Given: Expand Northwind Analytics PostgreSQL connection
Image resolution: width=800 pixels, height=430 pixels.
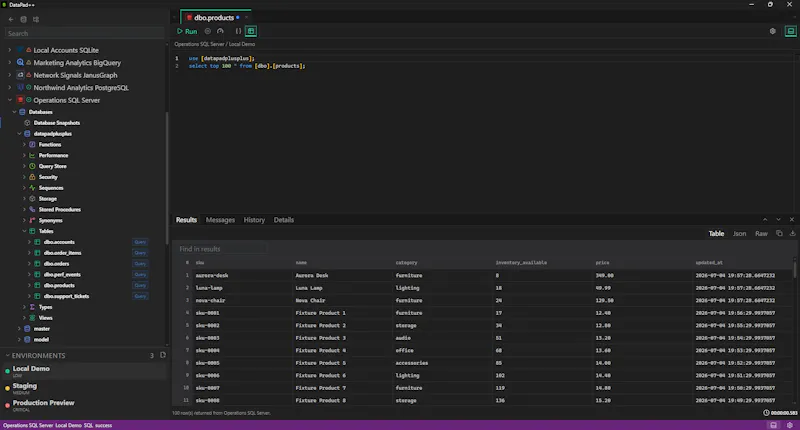Looking at the screenshot, I should tap(9, 87).
